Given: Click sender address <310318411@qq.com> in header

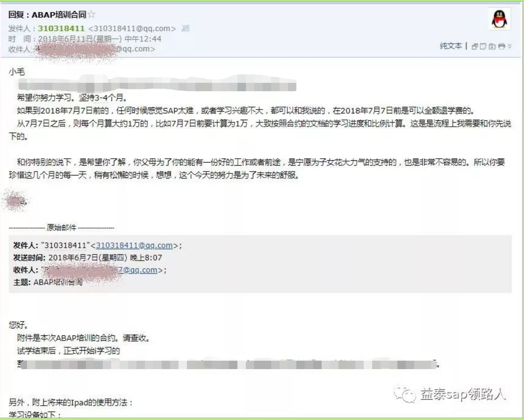Looking at the screenshot, I should 132,28.
